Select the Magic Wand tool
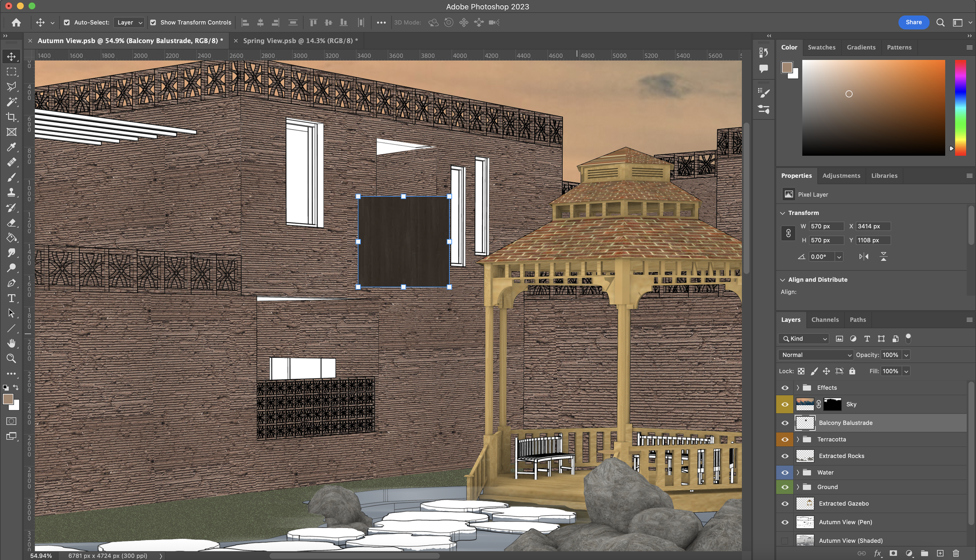976x560 pixels. (11, 102)
